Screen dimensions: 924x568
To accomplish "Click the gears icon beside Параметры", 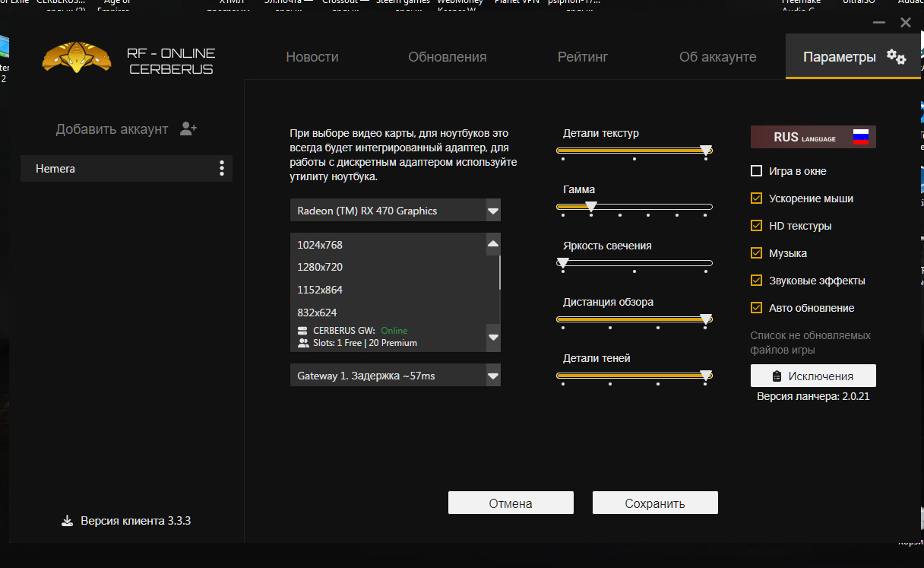I will click(897, 57).
